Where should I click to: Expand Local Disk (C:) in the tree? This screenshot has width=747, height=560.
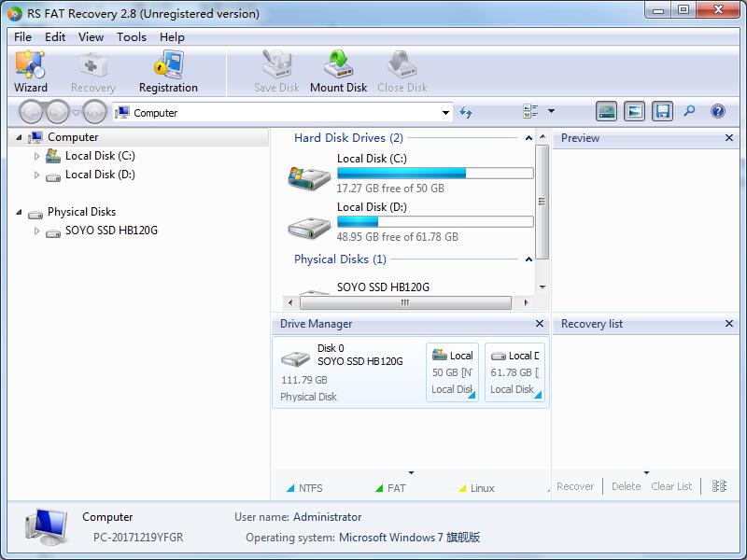click(x=38, y=156)
